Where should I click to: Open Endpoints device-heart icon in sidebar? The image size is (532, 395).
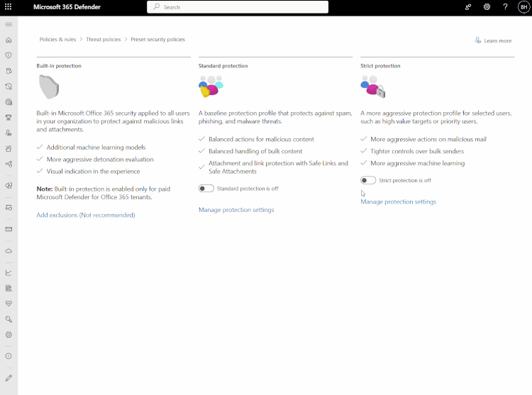click(x=9, y=208)
